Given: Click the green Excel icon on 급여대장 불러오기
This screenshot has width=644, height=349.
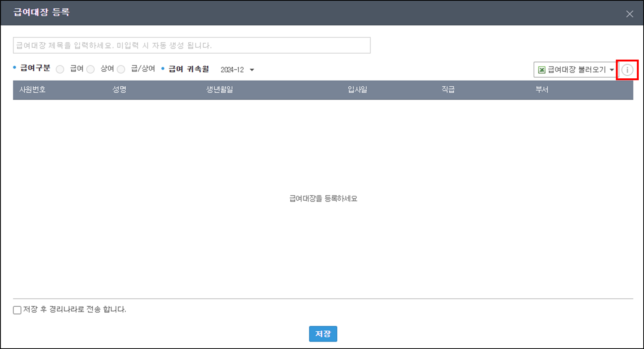Looking at the screenshot, I should point(542,70).
